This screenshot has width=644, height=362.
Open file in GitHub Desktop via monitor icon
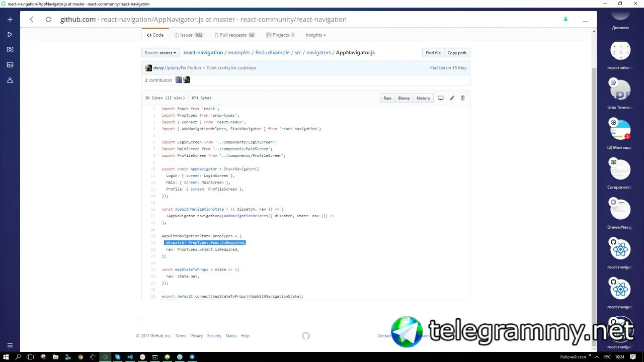[440, 98]
